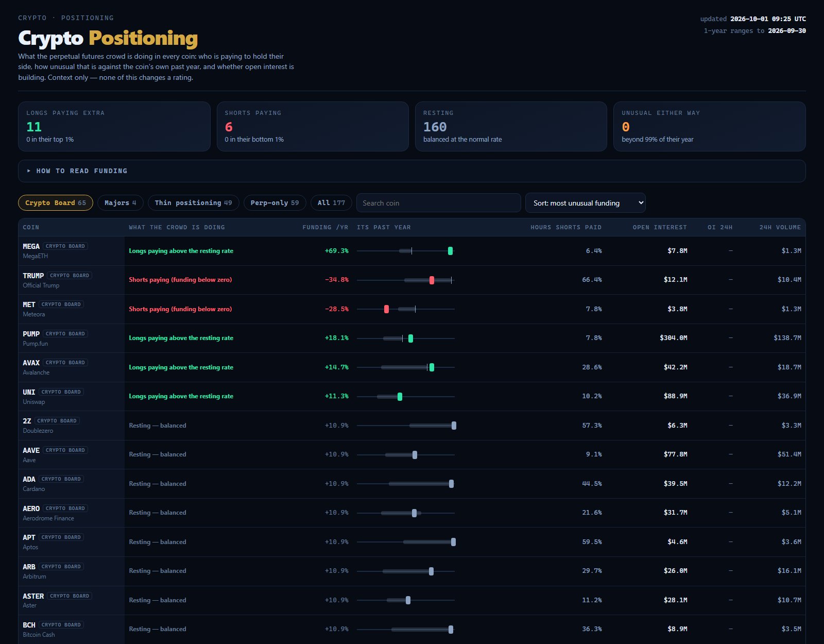Click the Shorts Paying summary card
The image size is (824, 644).
pos(313,126)
